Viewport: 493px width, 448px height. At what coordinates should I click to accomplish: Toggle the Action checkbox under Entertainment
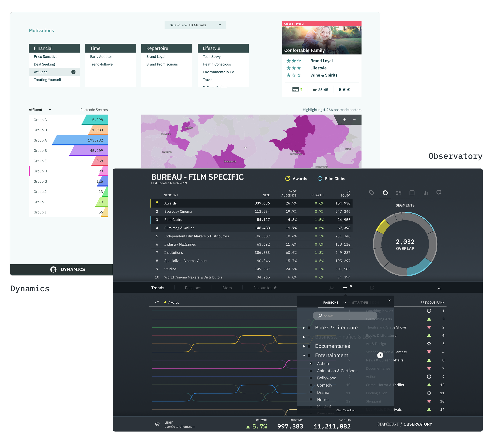pos(311,364)
